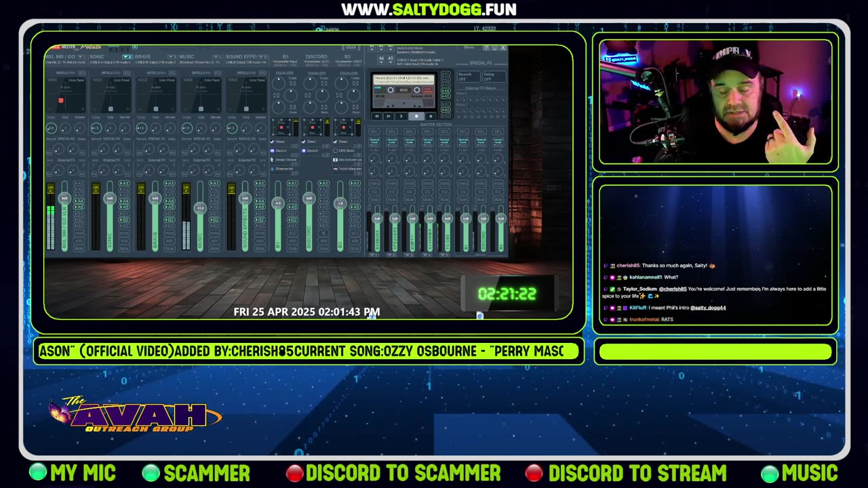Click the TO OBS master fader
Viewport: 868px width, 488px height.
point(448,218)
